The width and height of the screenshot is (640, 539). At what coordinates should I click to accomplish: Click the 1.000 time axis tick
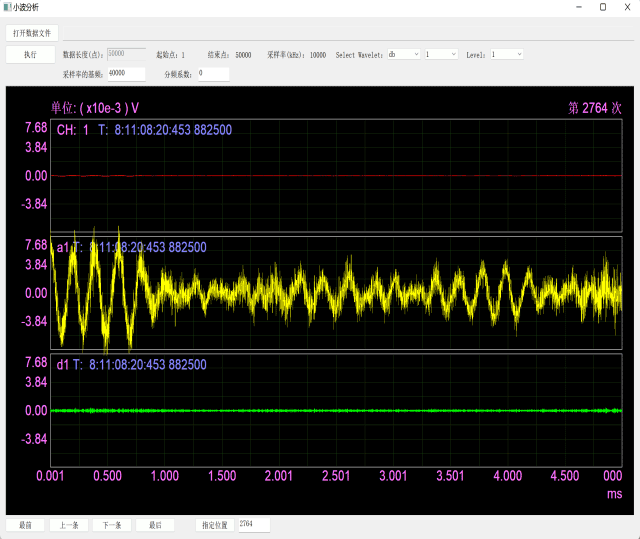165,476
